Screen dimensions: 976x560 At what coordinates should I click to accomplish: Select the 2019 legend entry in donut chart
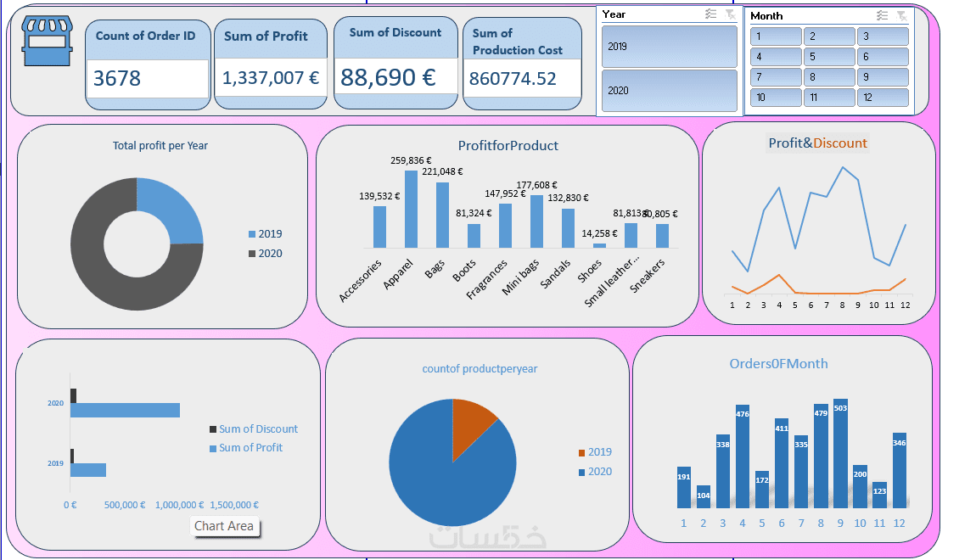point(265,234)
